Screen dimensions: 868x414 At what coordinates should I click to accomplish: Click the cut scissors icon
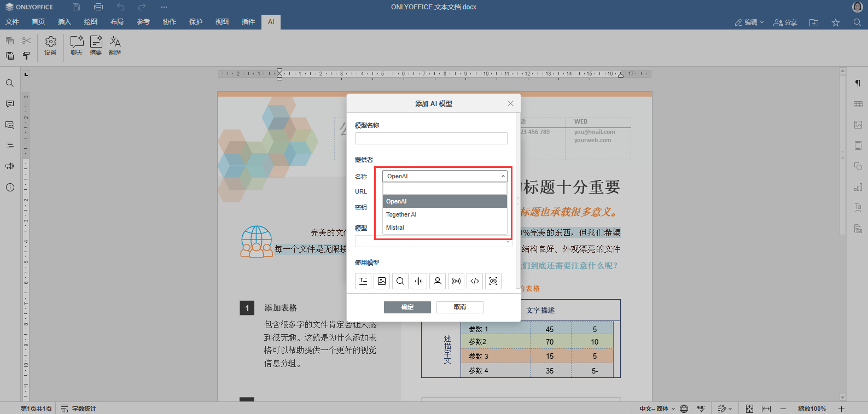[x=26, y=40]
